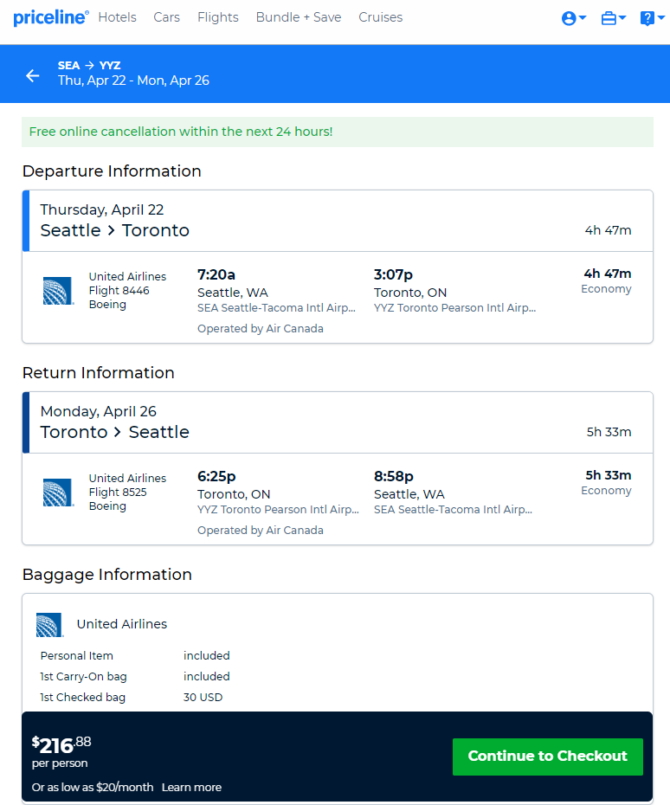Click the Thursday, April 22 date

pos(102,209)
